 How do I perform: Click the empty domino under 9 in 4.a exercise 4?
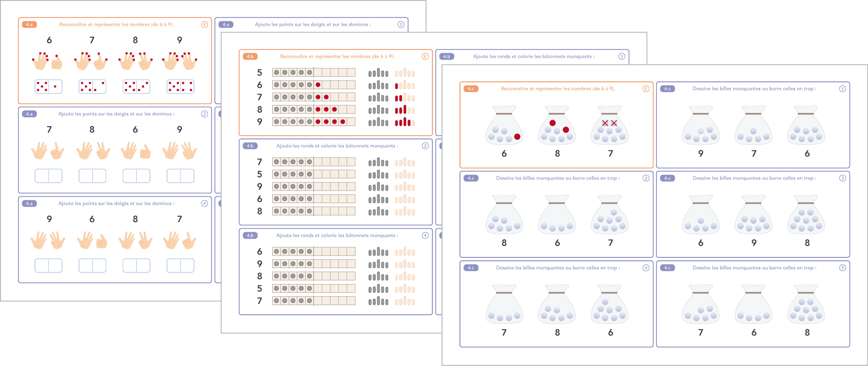coord(49,266)
